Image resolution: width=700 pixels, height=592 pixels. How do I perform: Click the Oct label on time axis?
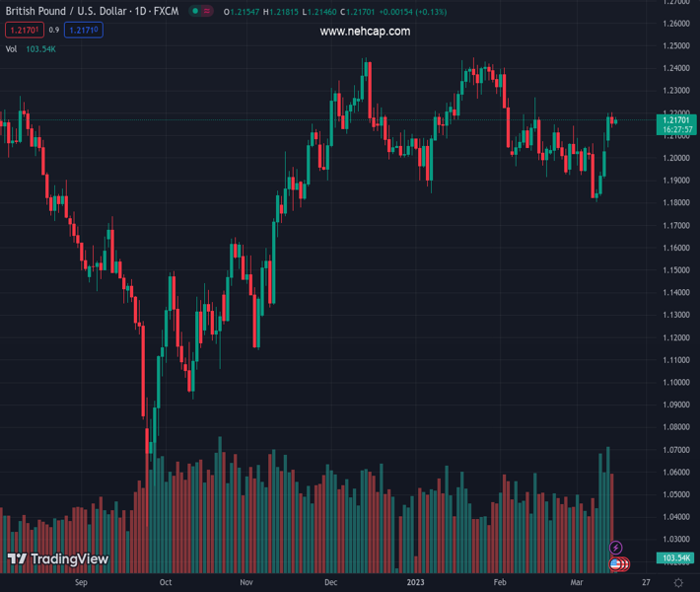166,583
